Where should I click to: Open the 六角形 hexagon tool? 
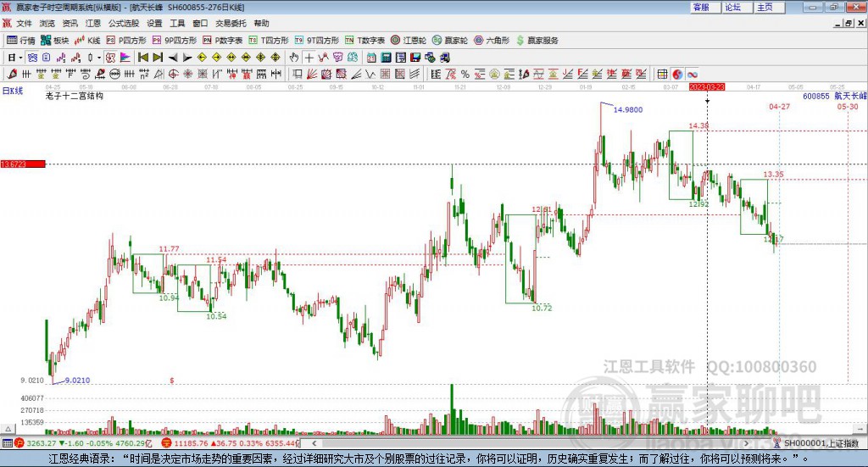[492, 41]
